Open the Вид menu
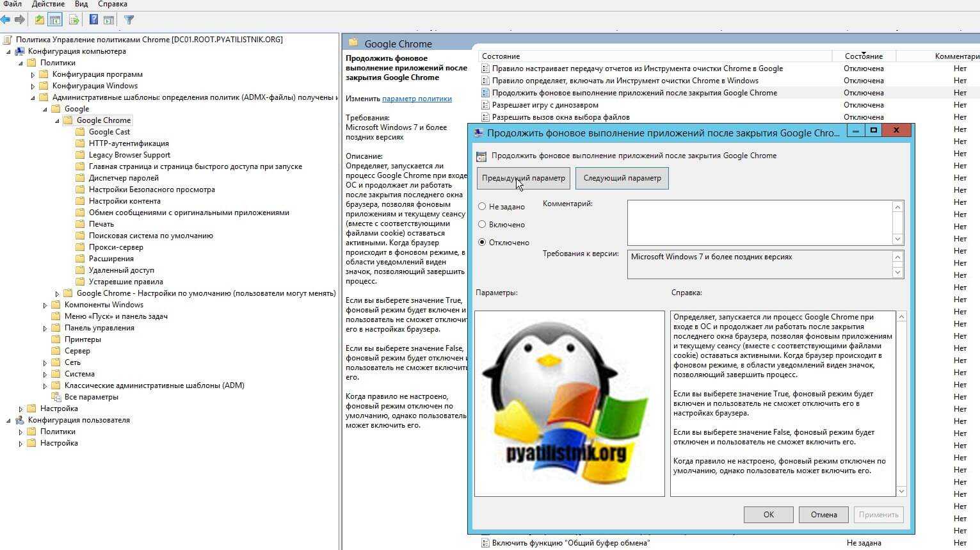The width and height of the screenshot is (980, 550). coord(81,4)
